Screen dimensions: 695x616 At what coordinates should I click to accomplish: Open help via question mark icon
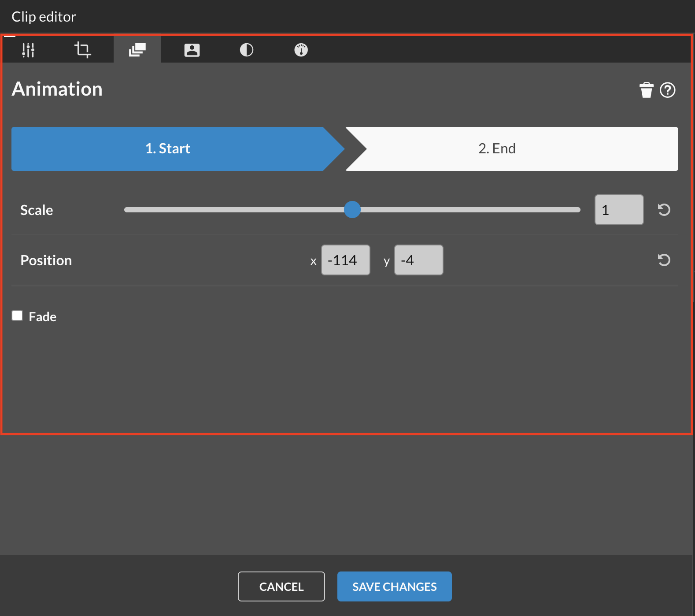tap(667, 90)
